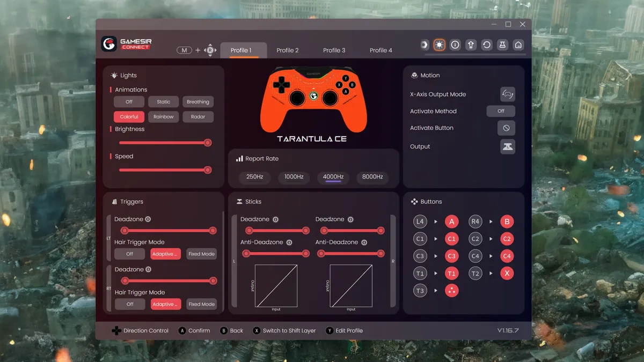Viewport: 644px width, 362px height.
Task: Click the R stick icon near profile tabs
Action: pyautogui.click(x=210, y=50)
